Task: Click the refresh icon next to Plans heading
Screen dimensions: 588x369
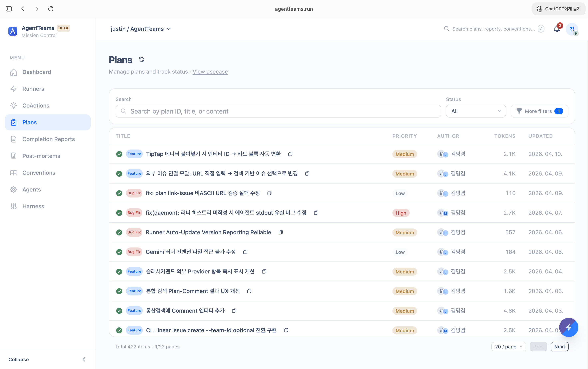Action: tap(142, 60)
